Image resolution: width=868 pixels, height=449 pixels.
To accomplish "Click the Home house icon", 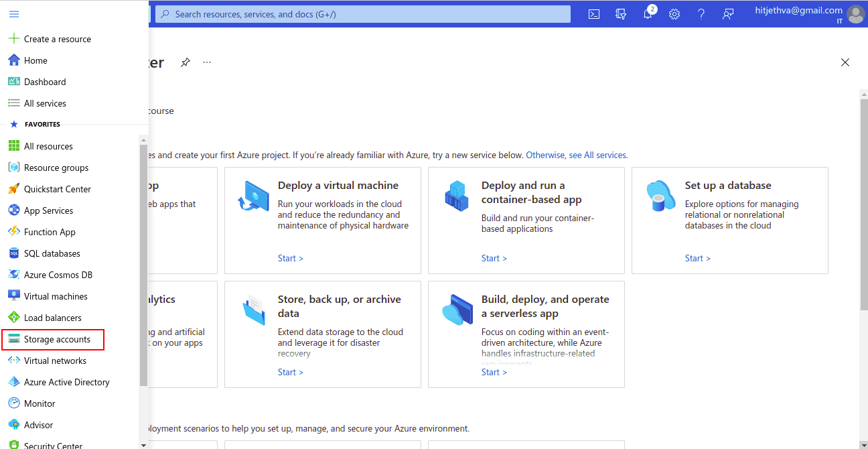I will pos(13,60).
